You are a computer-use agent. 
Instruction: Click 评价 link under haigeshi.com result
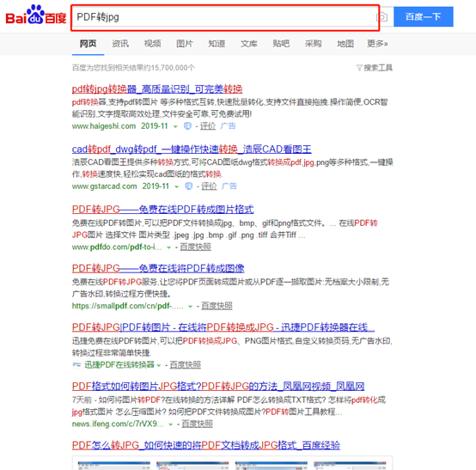pos(208,126)
